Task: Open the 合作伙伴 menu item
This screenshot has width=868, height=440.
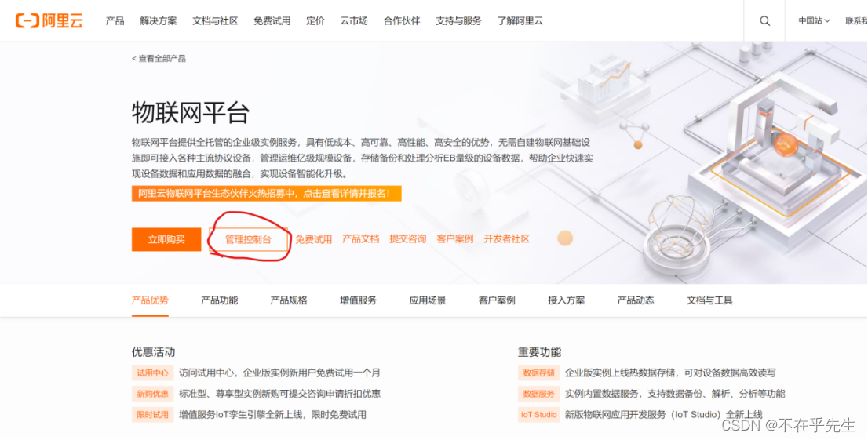Action: coord(402,21)
